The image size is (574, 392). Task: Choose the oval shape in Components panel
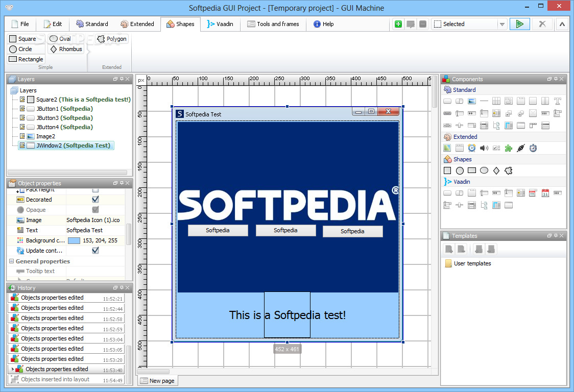point(484,170)
